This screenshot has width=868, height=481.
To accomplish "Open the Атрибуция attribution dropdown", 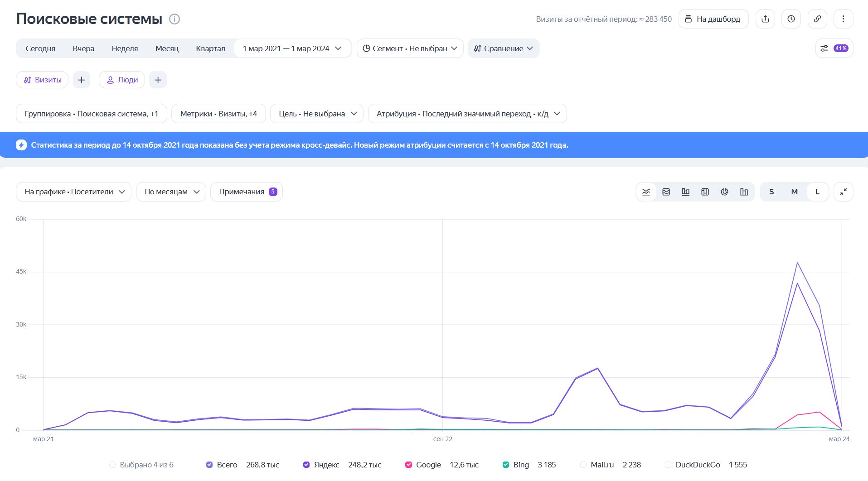I will click(x=467, y=114).
